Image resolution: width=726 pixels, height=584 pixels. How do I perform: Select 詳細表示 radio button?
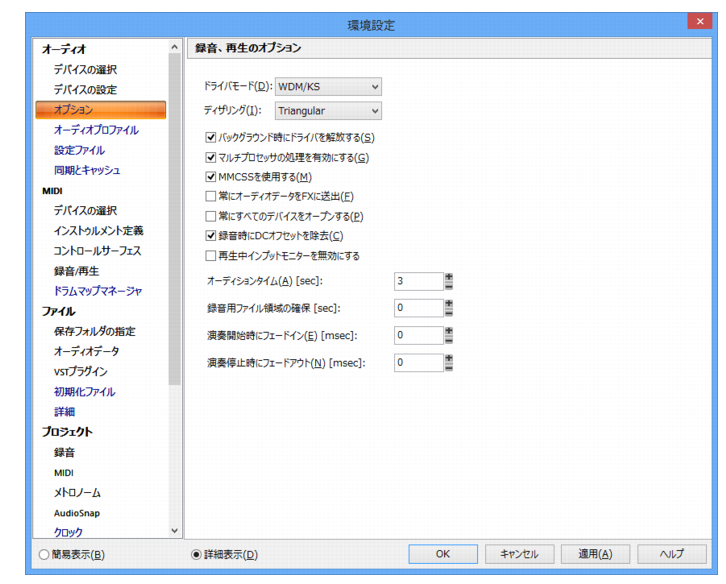196,554
